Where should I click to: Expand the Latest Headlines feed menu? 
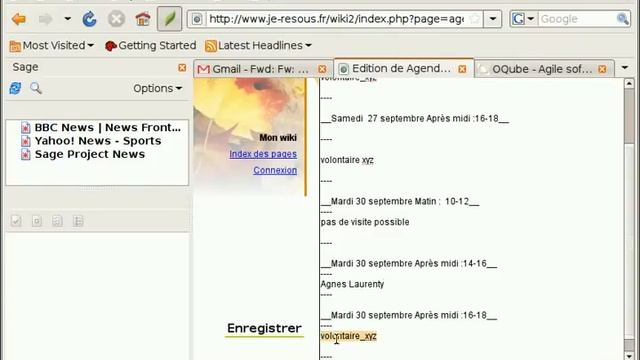tap(258, 46)
